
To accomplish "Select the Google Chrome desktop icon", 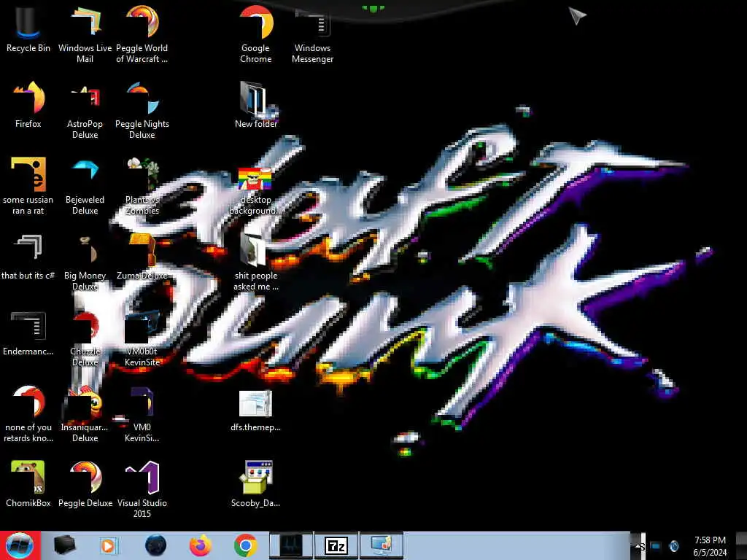I will pos(256,34).
